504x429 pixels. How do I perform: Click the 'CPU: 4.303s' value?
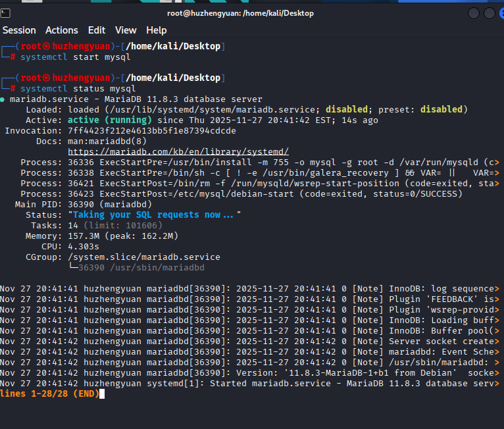point(84,247)
